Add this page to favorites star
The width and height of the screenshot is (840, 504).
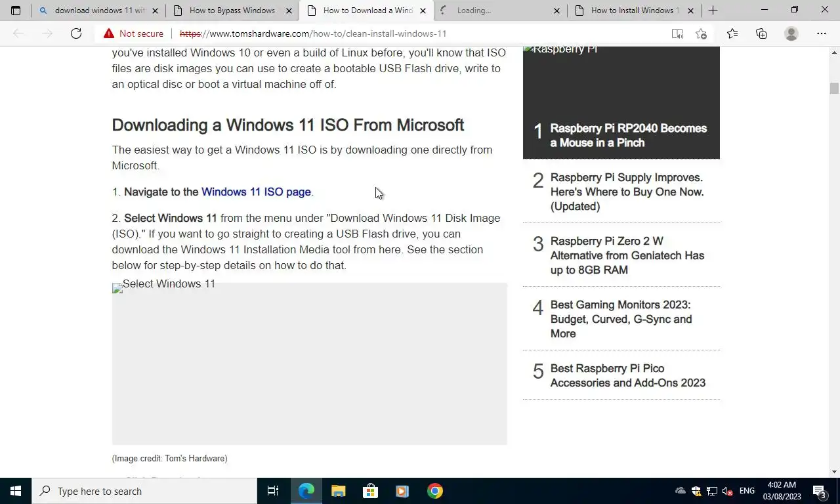click(x=701, y=33)
